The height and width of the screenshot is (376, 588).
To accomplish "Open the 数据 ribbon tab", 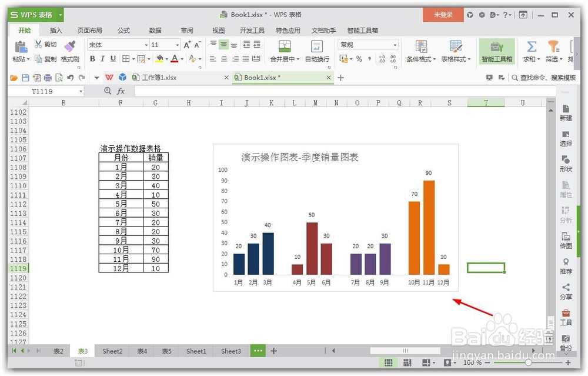I will point(155,31).
